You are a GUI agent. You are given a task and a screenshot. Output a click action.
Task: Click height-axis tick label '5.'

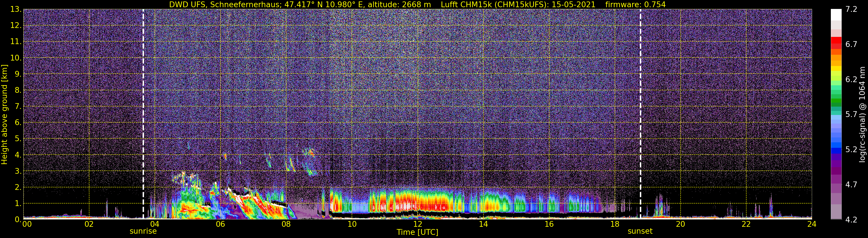(x=18, y=139)
